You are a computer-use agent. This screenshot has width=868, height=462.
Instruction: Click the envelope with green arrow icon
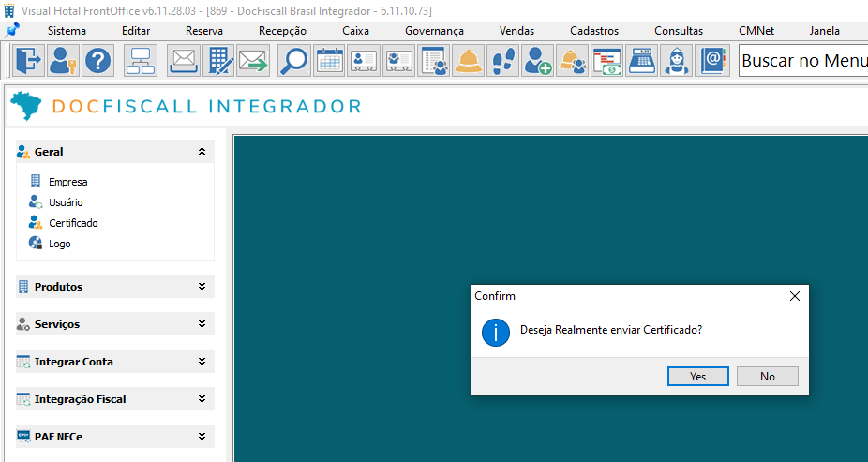253,61
